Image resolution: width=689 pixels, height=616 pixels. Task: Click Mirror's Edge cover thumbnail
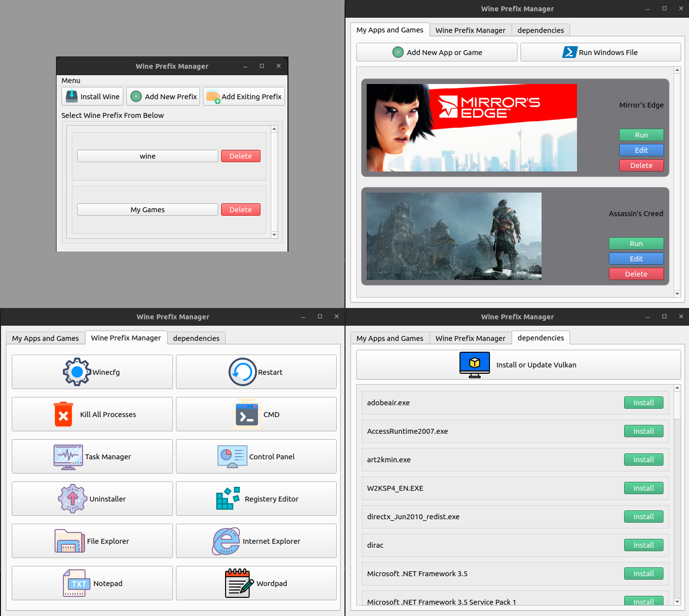point(472,128)
